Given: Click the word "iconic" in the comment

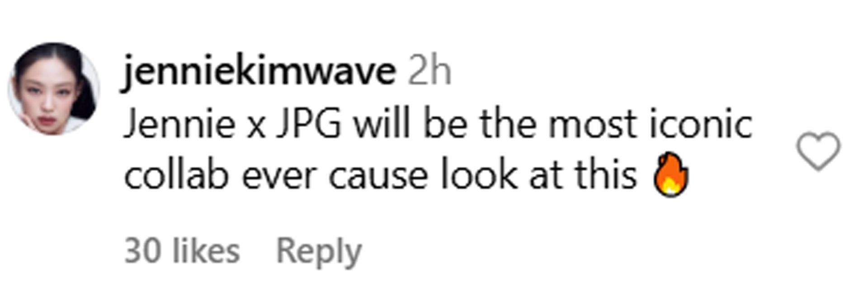Looking at the screenshot, I should click(x=701, y=124).
